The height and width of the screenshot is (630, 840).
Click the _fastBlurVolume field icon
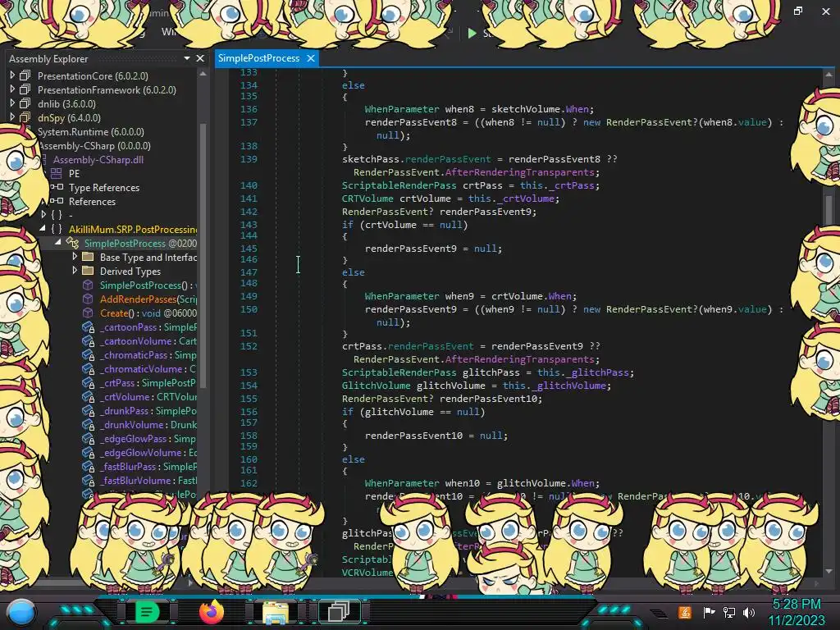tap(88, 480)
